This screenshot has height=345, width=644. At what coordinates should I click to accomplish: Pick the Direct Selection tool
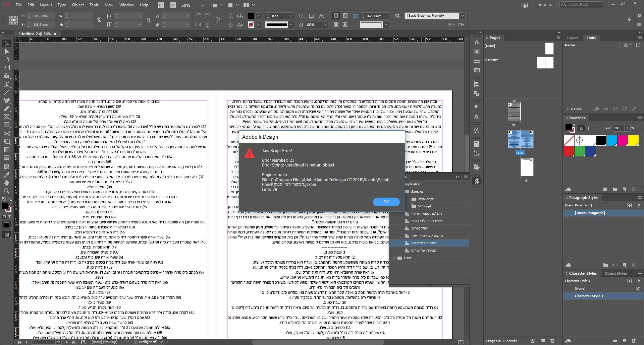tap(6, 51)
